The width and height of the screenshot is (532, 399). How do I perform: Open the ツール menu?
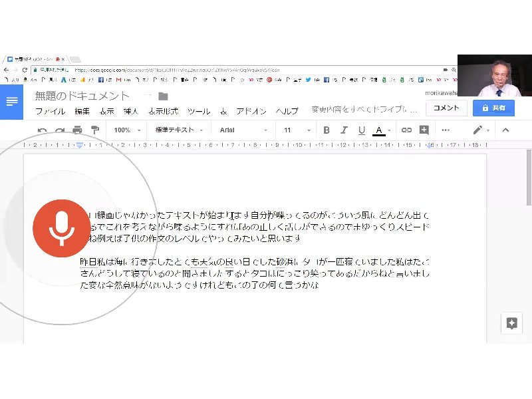199,111
